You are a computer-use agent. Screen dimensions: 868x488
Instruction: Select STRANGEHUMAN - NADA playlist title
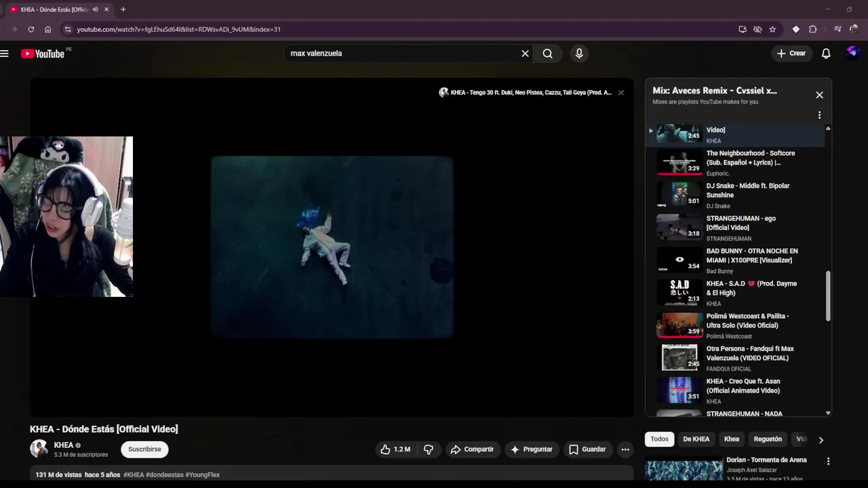point(744,413)
